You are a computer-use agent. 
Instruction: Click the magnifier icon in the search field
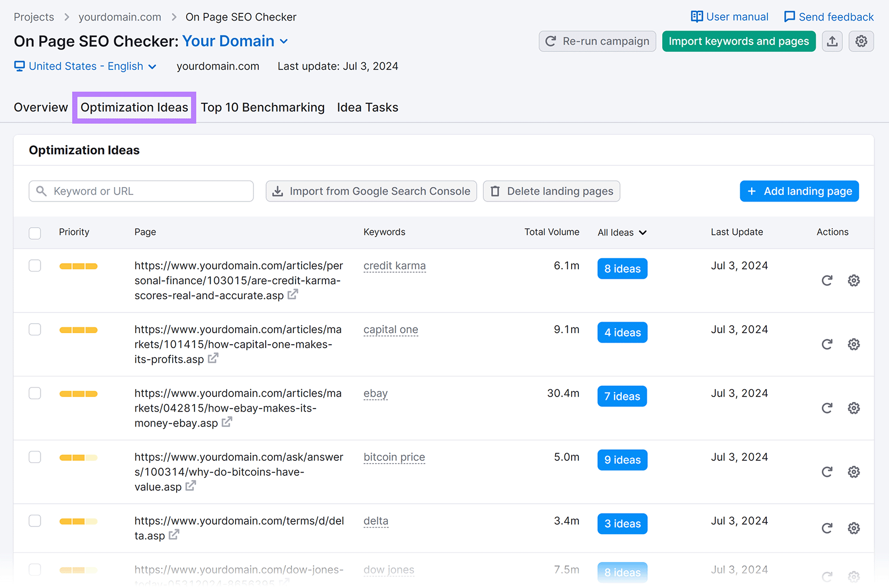click(41, 191)
